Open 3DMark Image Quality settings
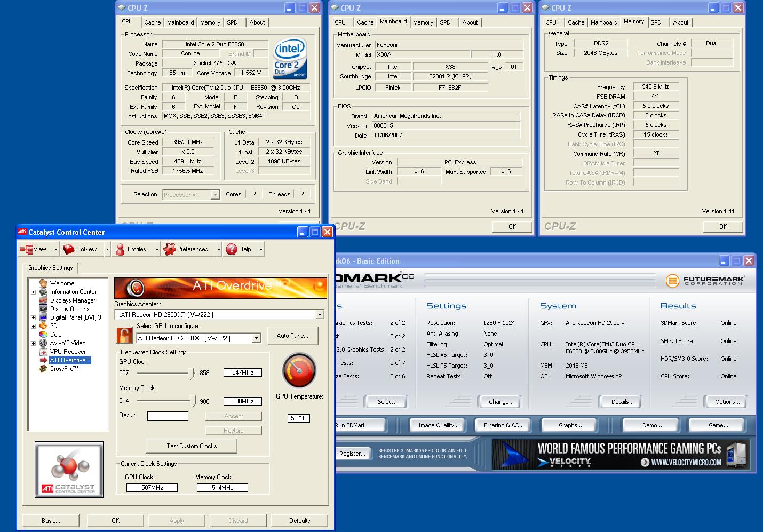The image size is (763, 532). coord(439,425)
